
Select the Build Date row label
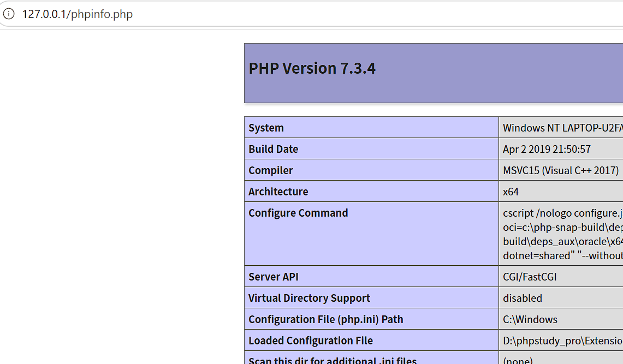pyautogui.click(x=274, y=149)
